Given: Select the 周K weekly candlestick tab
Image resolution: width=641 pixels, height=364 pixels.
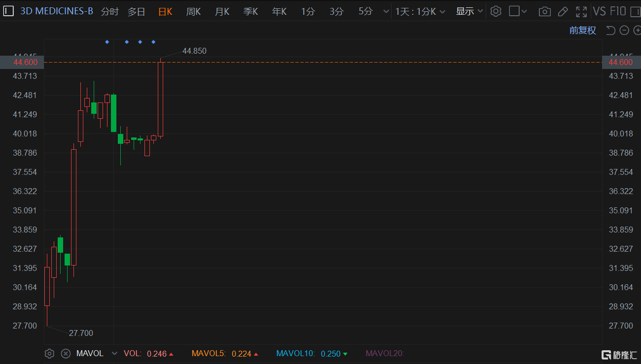Looking at the screenshot, I should click(x=193, y=11).
